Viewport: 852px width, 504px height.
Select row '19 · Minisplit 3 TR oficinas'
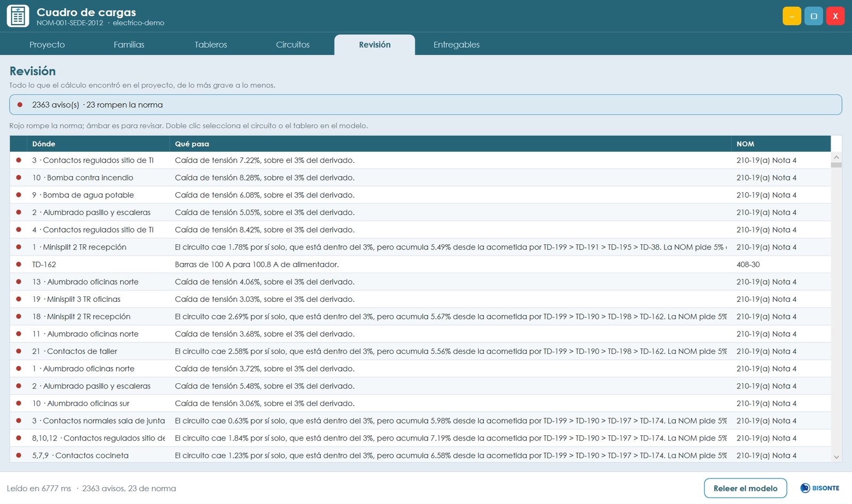[x=420, y=299]
